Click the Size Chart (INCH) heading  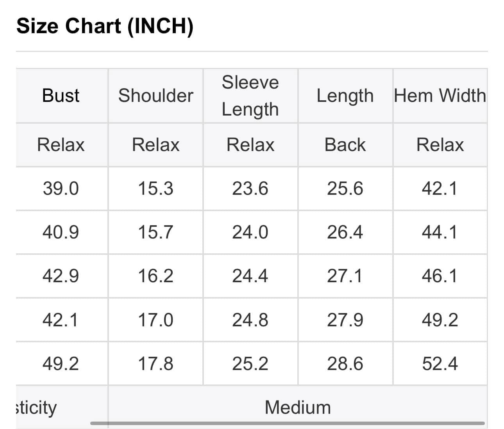105,27
